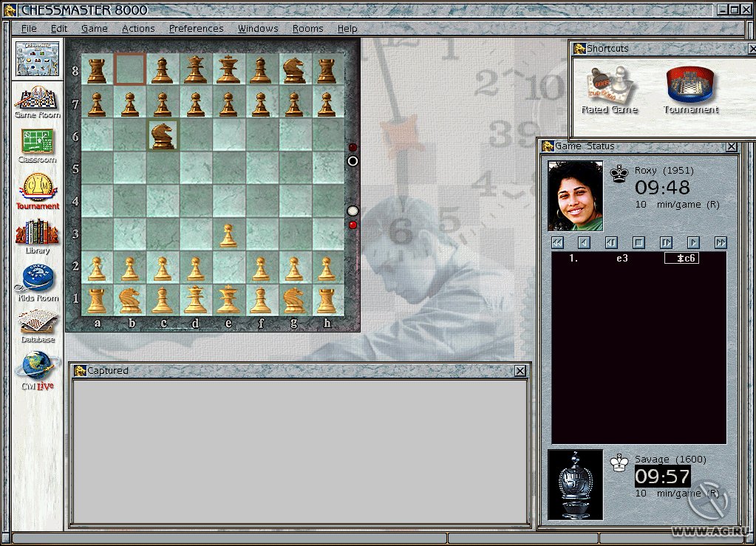The width and height of the screenshot is (756, 546).
Task: Close the Captured pieces window
Action: pyautogui.click(x=520, y=371)
